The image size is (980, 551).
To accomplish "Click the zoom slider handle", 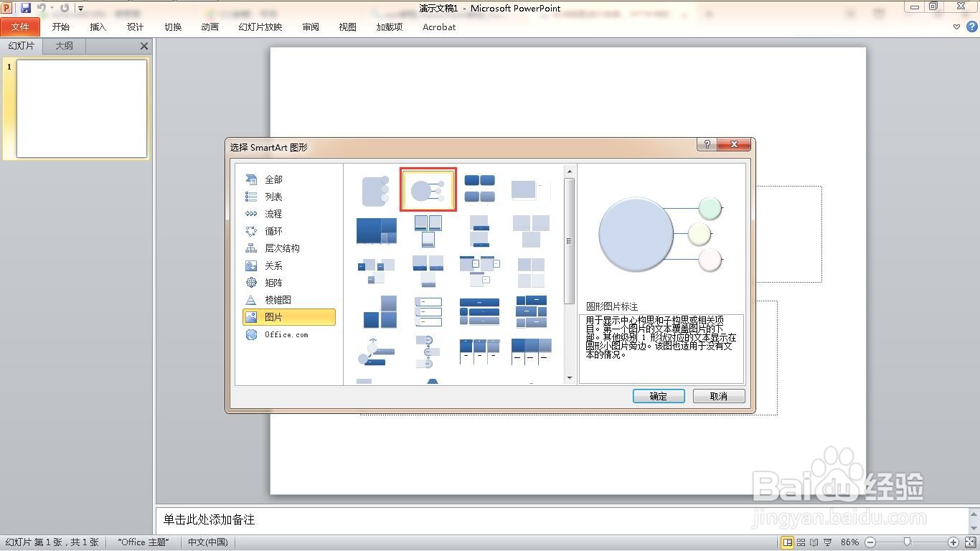I will (x=908, y=542).
